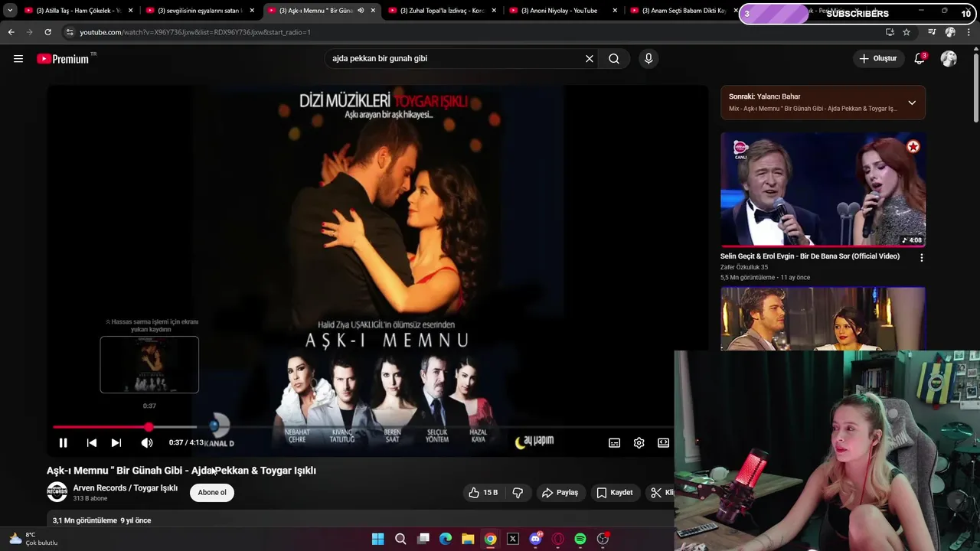Open File Explorer from the taskbar

point(468,539)
